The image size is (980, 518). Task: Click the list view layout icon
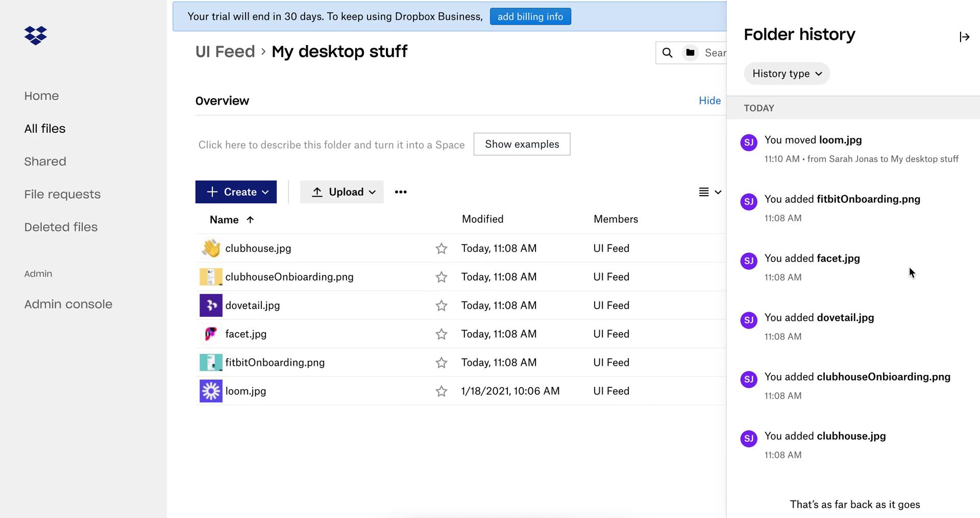point(704,192)
